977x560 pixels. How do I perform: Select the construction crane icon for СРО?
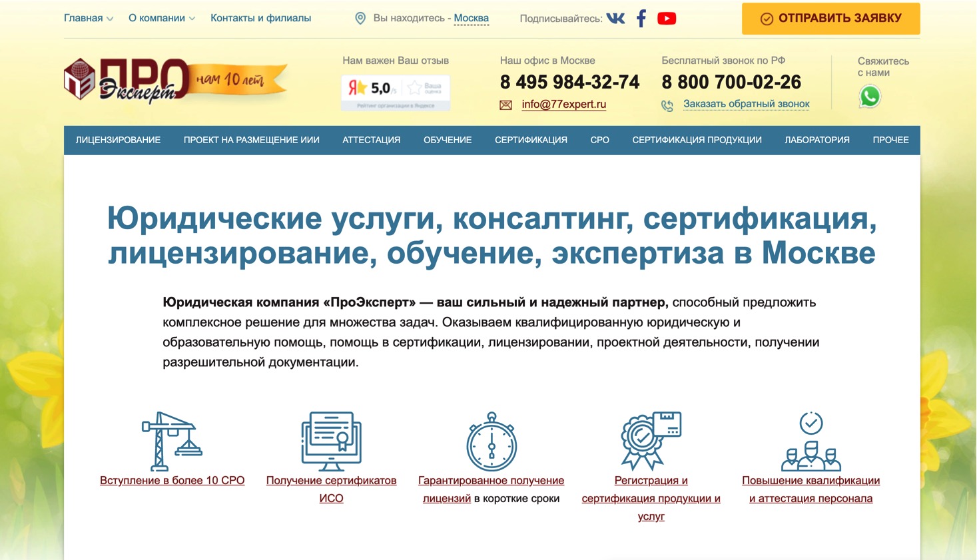coord(172,438)
